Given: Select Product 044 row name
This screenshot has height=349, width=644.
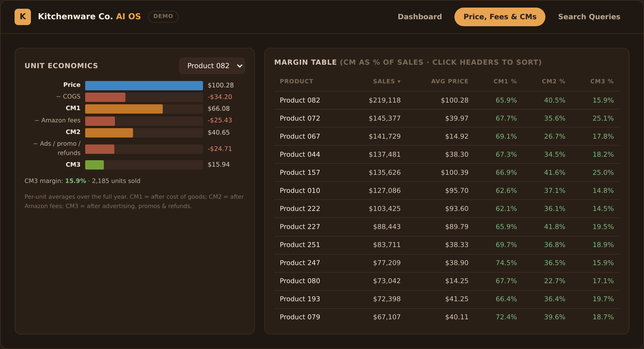Looking at the screenshot, I should click(x=300, y=154).
